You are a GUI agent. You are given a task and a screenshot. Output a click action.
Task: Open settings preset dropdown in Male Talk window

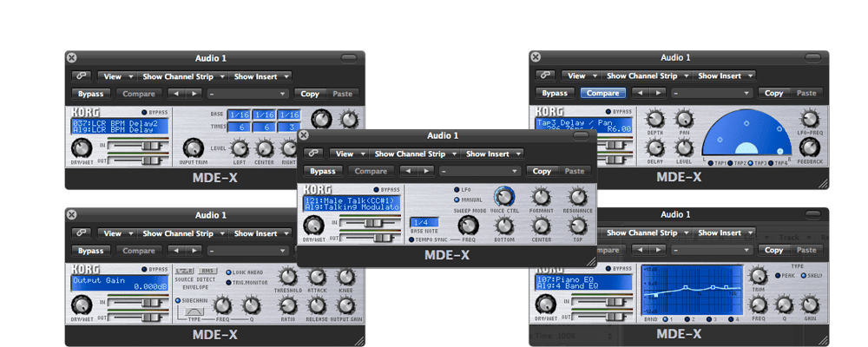coord(480,171)
